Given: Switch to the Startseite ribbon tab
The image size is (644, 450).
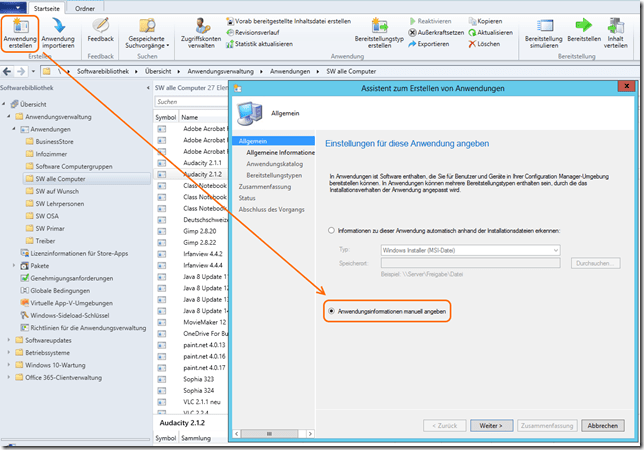Looking at the screenshot, I should pyautogui.click(x=46, y=8).
